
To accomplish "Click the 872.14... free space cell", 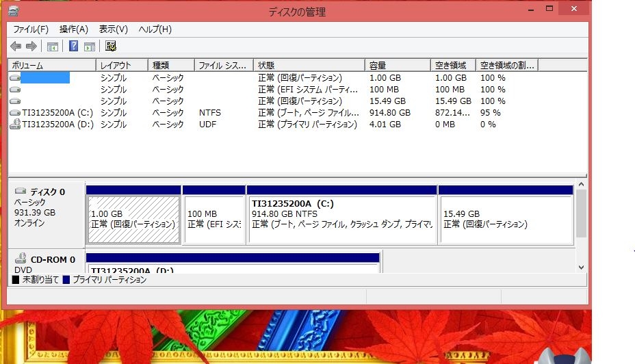I will tap(452, 113).
